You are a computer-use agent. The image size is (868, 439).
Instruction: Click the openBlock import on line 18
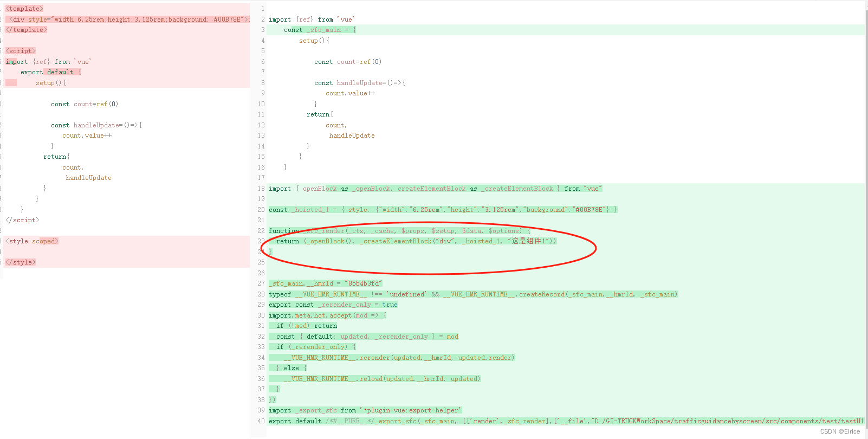click(436, 189)
